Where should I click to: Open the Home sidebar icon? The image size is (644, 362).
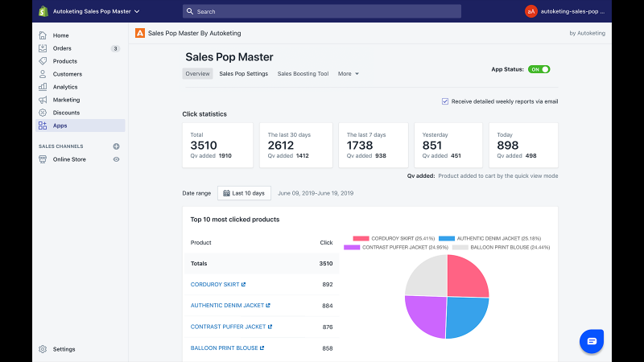[43, 35]
